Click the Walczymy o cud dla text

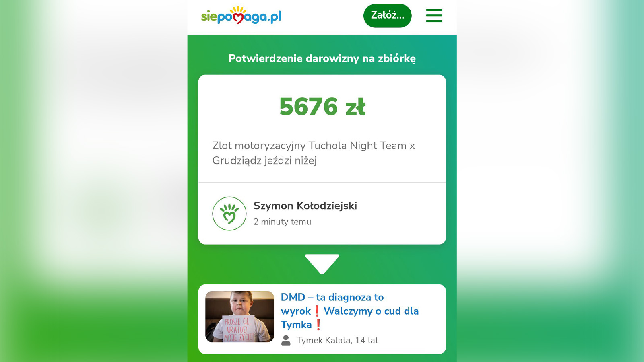point(371,311)
